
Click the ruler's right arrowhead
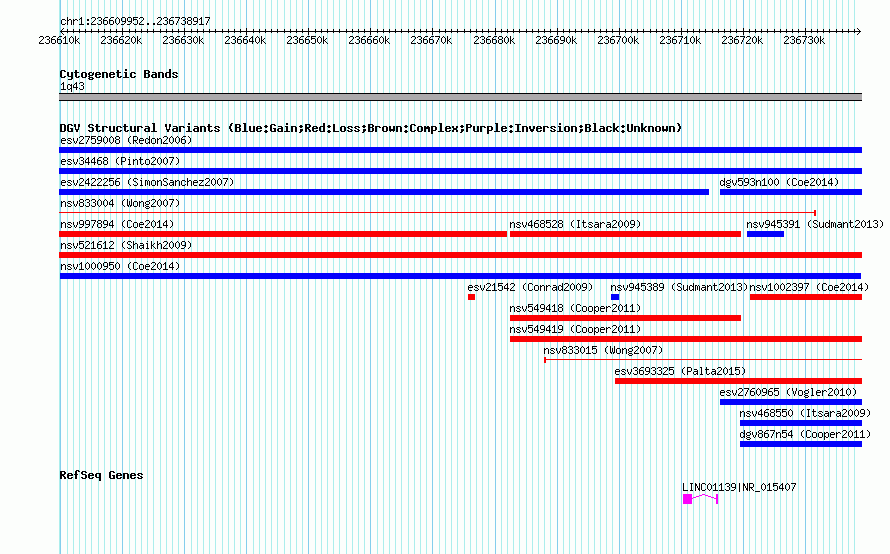pyautogui.click(x=858, y=31)
